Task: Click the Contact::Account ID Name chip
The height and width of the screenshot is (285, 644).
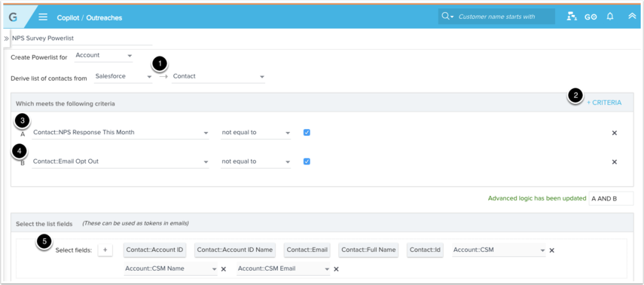Action: pyautogui.click(x=235, y=250)
